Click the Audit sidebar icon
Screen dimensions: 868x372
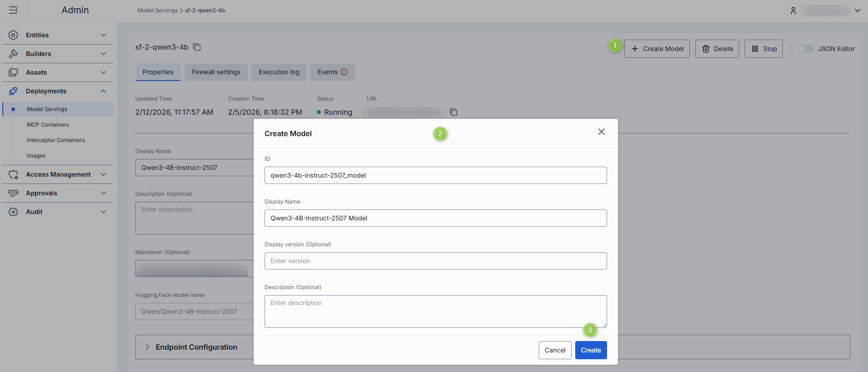coord(13,212)
